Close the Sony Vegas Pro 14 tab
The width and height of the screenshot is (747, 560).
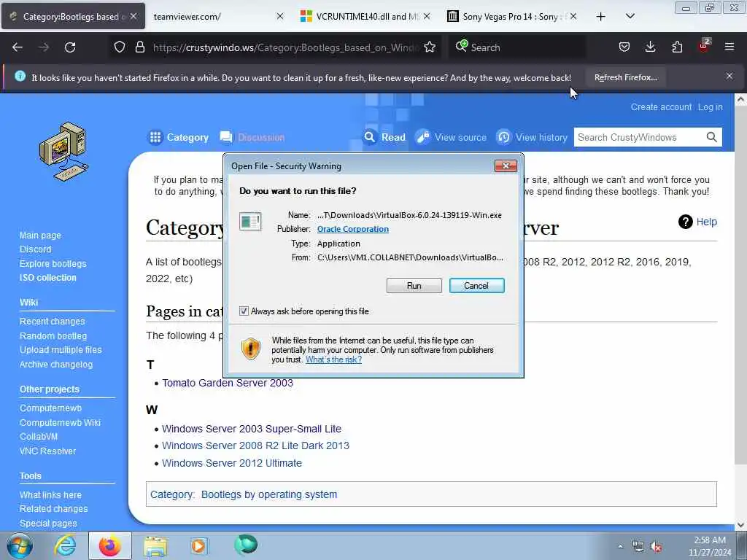[x=573, y=16]
